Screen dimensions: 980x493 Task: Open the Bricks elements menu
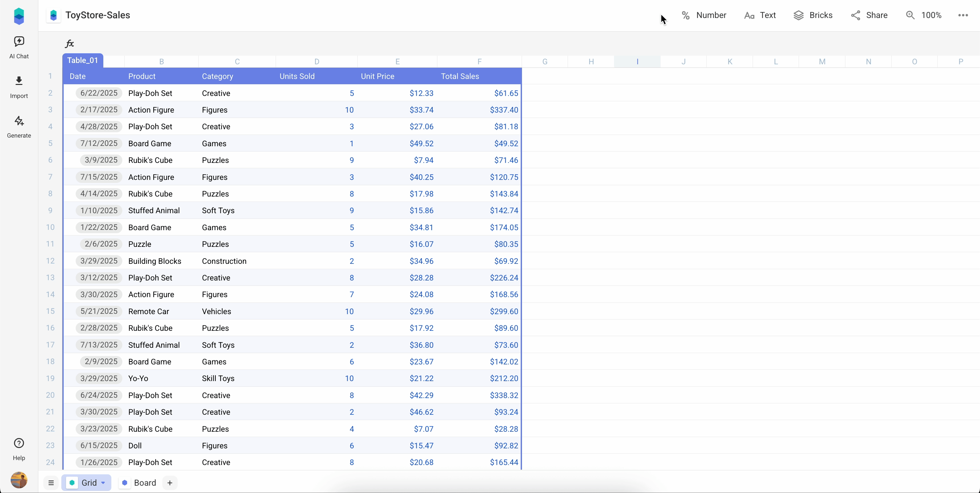click(x=814, y=15)
